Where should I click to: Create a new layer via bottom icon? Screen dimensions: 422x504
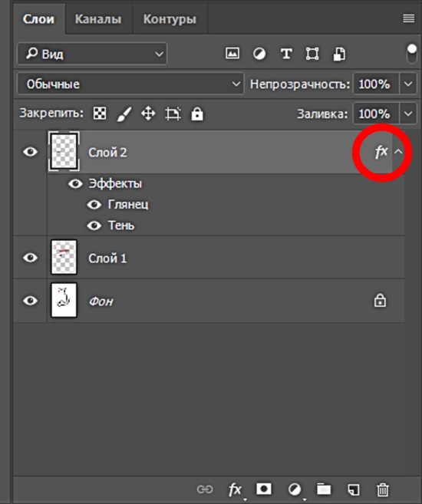[x=354, y=489]
